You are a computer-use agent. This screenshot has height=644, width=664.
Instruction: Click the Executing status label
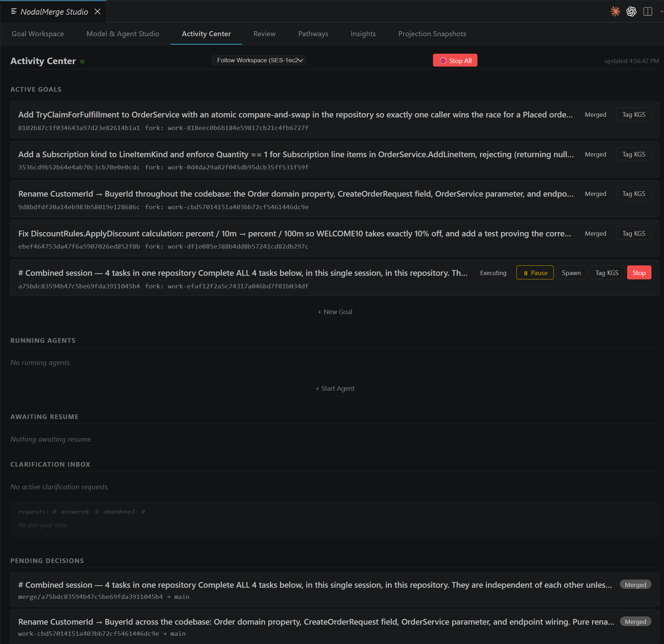[x=493, y=273]
